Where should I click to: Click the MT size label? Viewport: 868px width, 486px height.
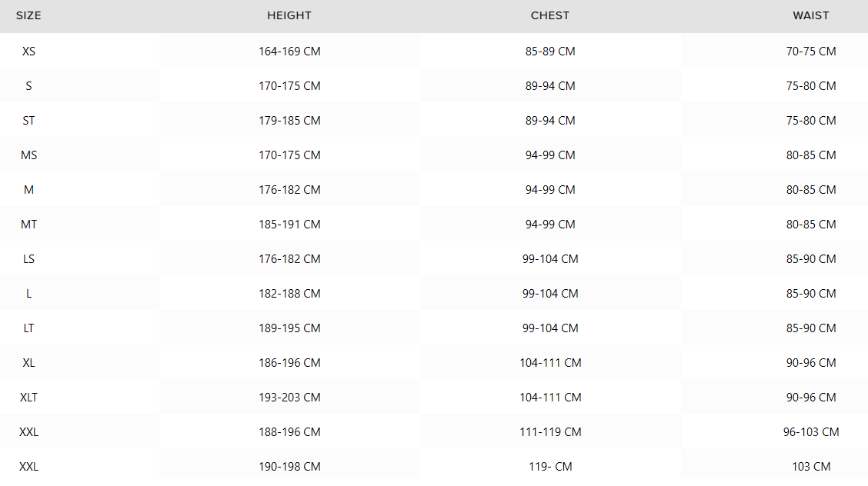(28, 225)
